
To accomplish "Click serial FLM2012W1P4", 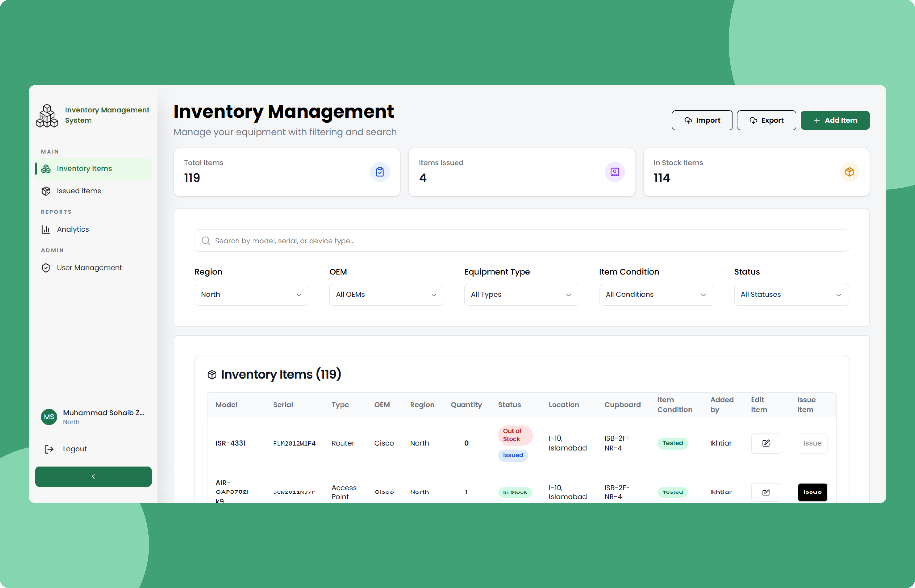I will click(x=294, y=443).
